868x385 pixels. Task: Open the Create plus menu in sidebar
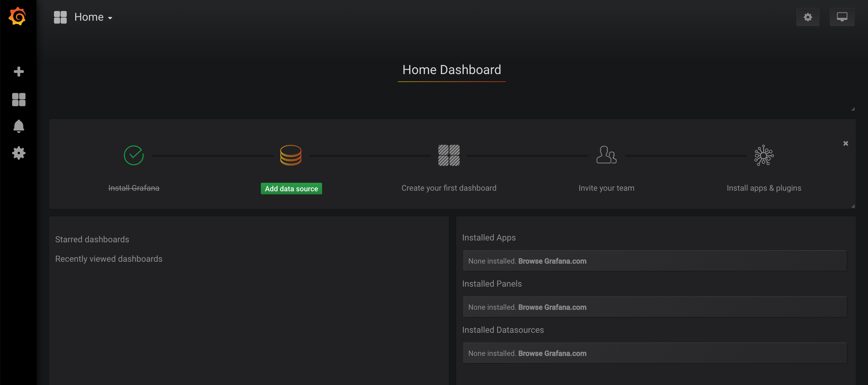pos(19,72)
